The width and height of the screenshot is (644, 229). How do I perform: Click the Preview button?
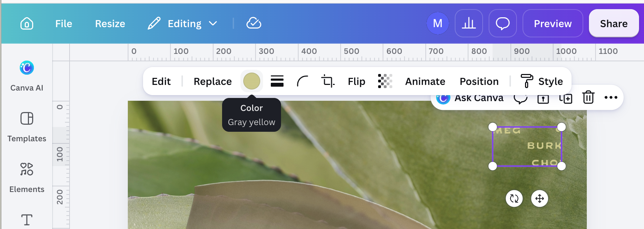click(553, 23)
